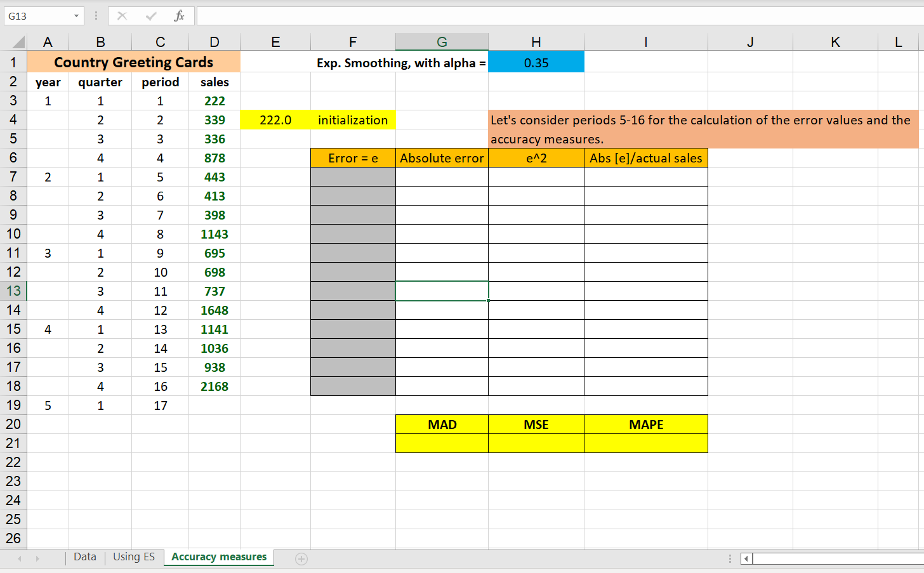Click the gray Error cell in row 7
Screen dimensions: 924x573
353,177
